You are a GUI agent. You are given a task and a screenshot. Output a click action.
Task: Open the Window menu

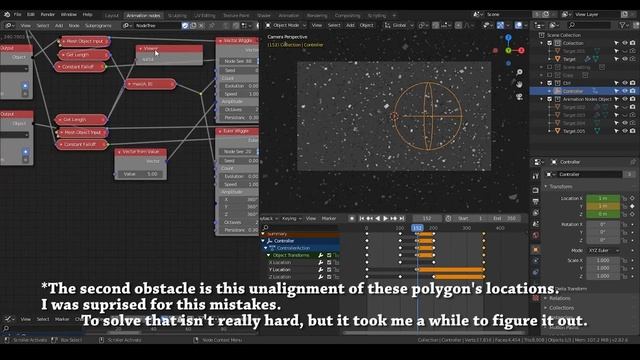69,15
